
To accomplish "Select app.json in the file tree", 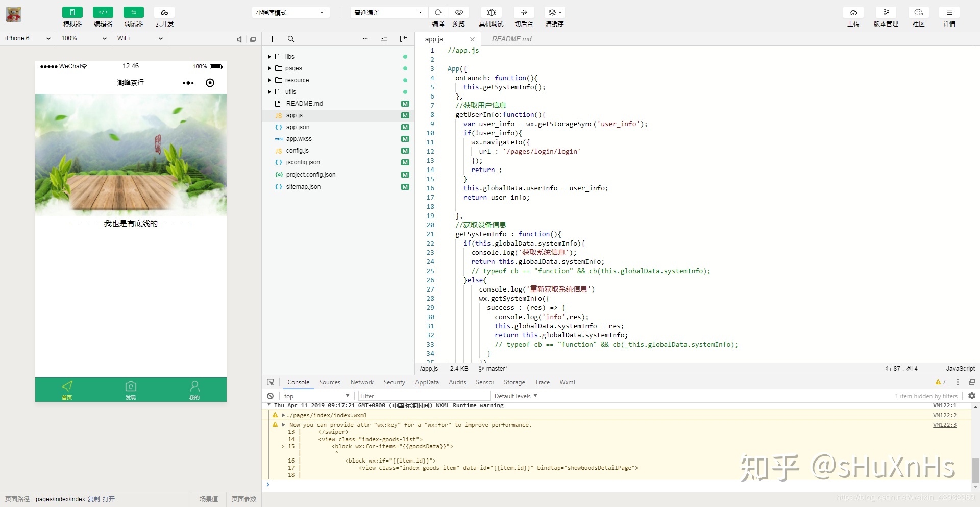I will (338, 127).
